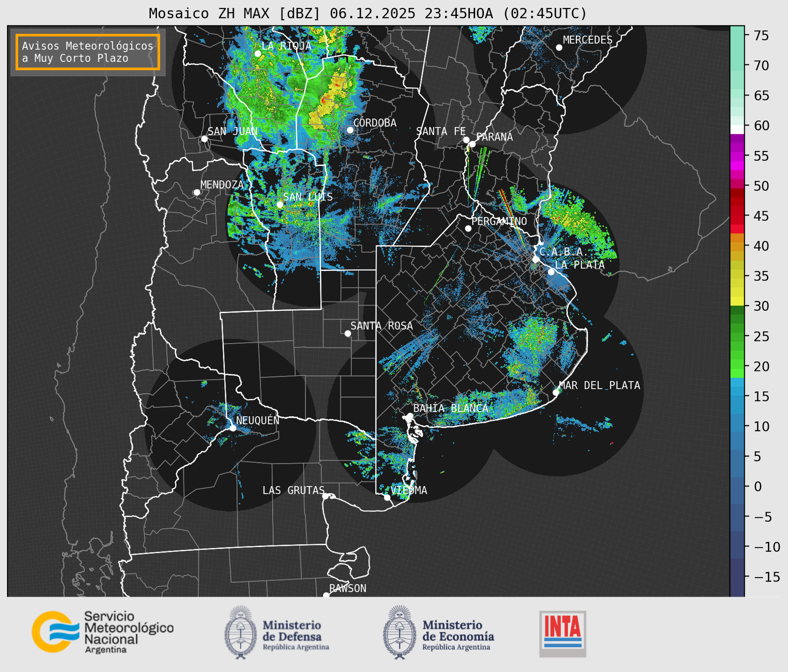Click the MENDOZA city marker dot

point(197,193)
